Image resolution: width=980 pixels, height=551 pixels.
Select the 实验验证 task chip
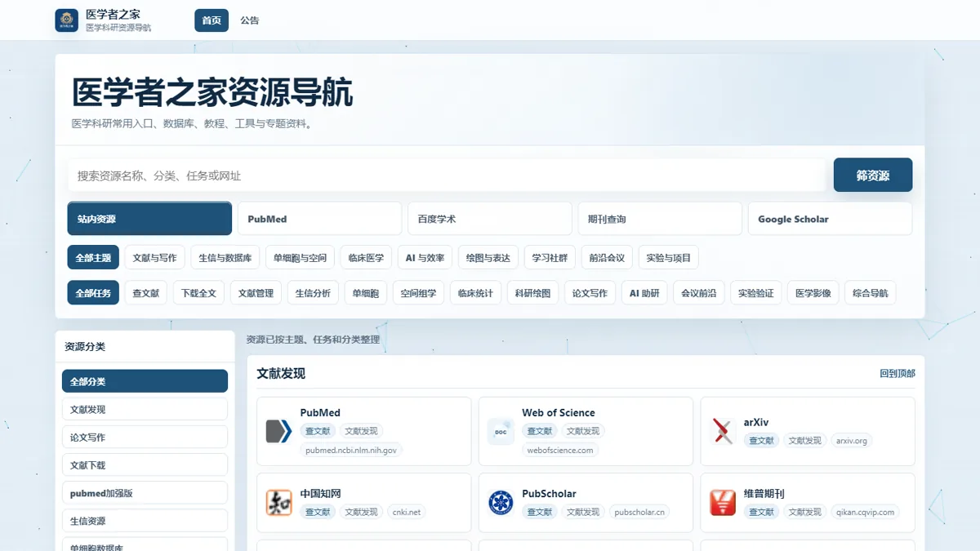point(755,293)
